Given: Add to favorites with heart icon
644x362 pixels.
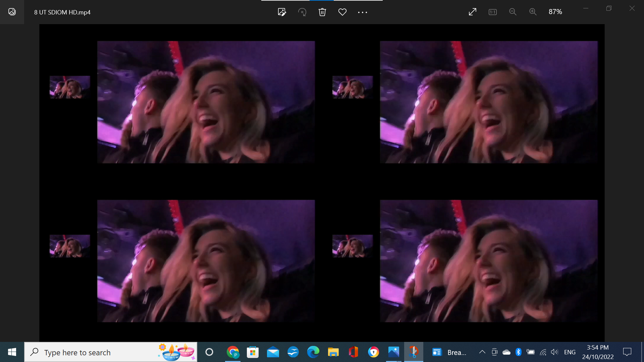Looking at the screenshot, I should point(342,12).
